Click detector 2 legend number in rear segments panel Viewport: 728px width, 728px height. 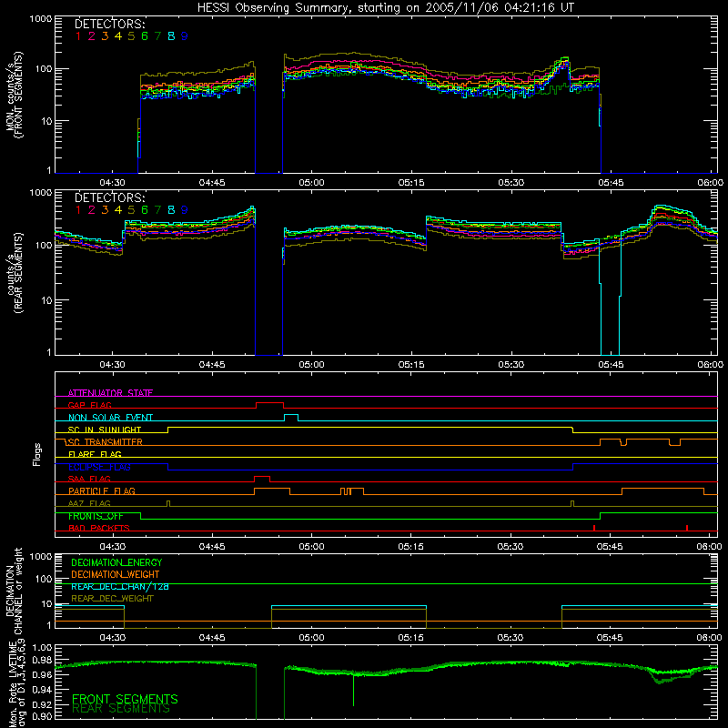[x=92, y=210]
